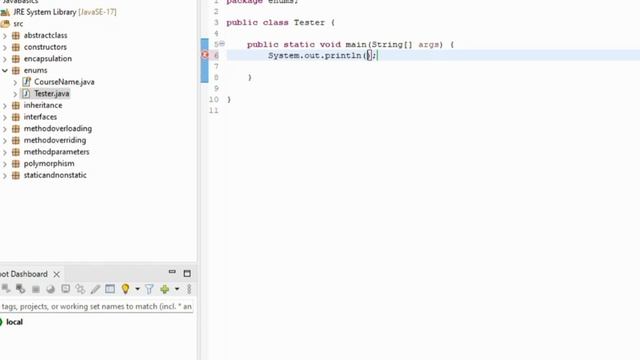Expand the staticandnonstatic package arrow

[5, 176]
